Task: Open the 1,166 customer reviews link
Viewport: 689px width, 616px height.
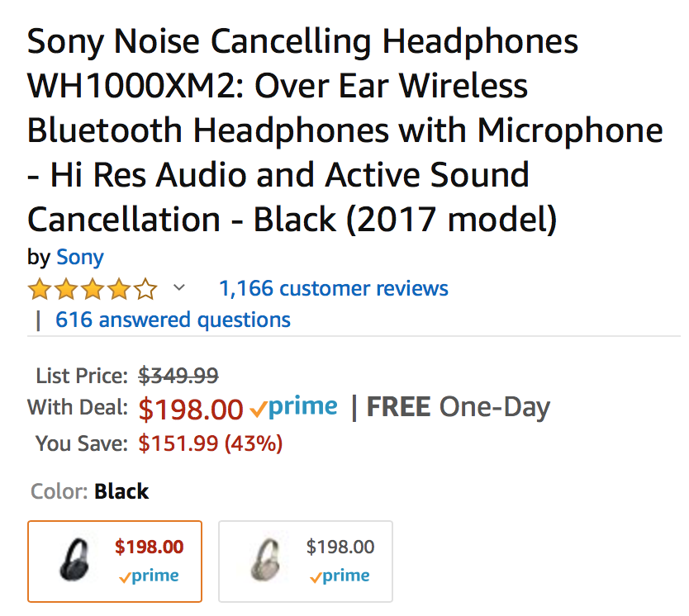Action: click(334, 288)
